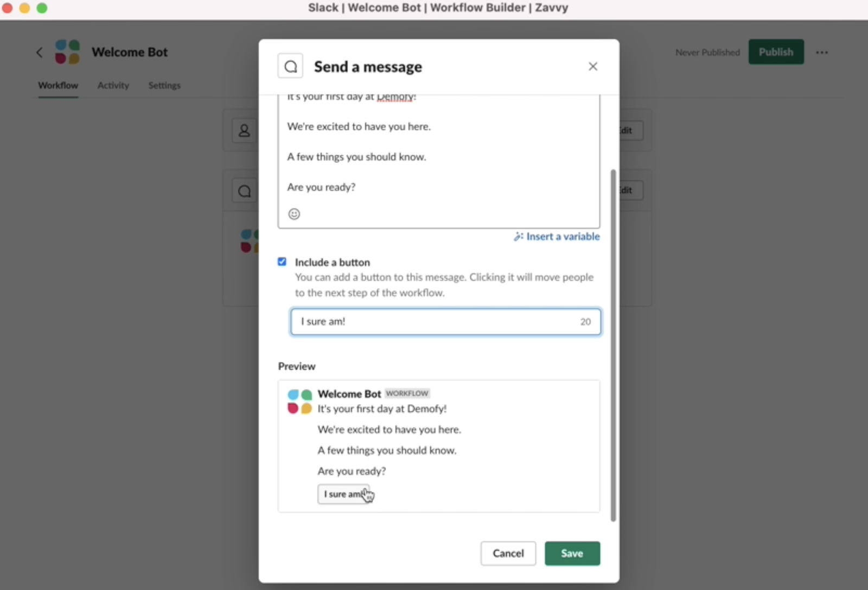Click the search icon on the second workflow step

[x=245, y=191]
